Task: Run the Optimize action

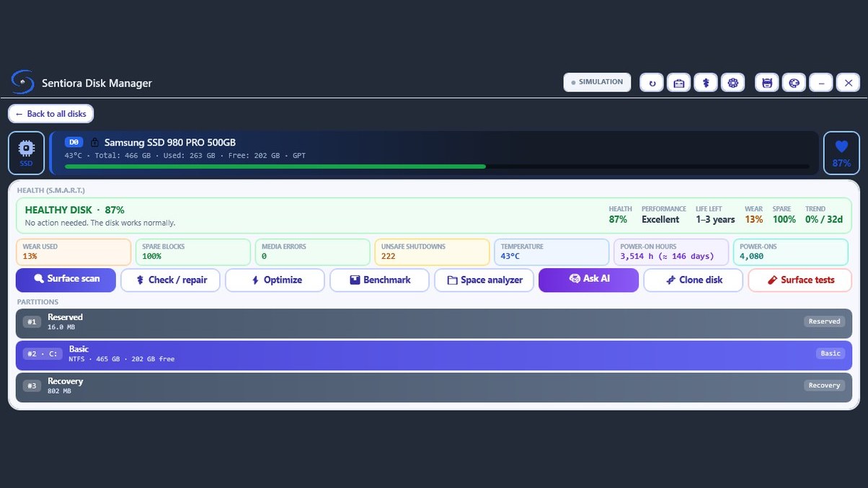Action: pos(275,280)
